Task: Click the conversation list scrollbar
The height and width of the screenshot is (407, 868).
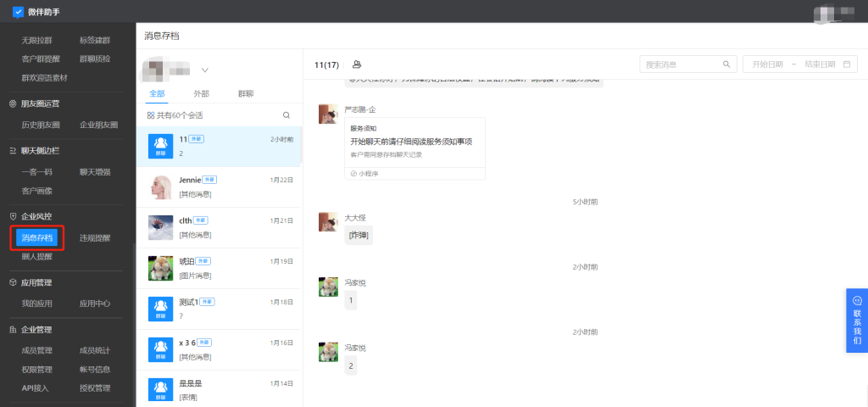Action: tap(301, 144)
